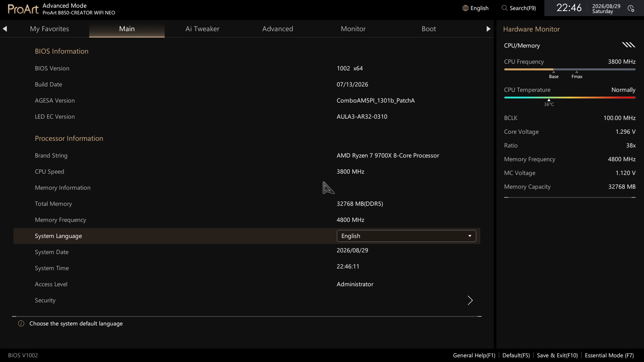This screenshot has height=362, width=644.
Task: Click the globe language icon
Action: tap(465, 8)
